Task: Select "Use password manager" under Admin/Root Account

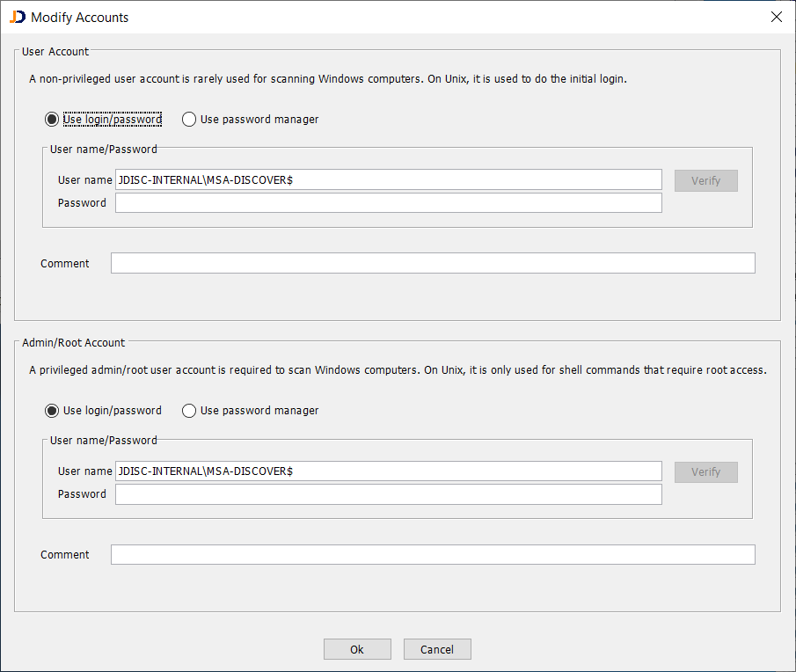Action: (189, 410)
